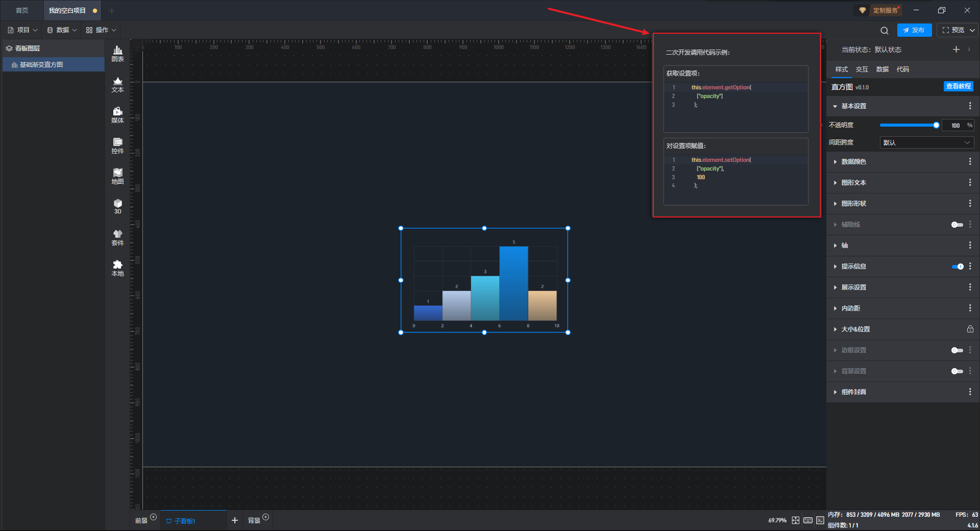980x531 pixels.
Task: Select the 基础渐变直方图 layer
Action: 41,65
